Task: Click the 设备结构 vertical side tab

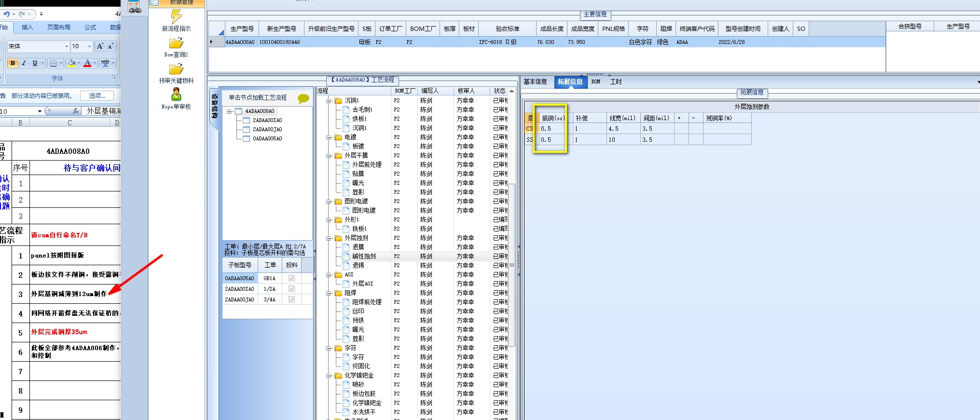Action: 215,106
